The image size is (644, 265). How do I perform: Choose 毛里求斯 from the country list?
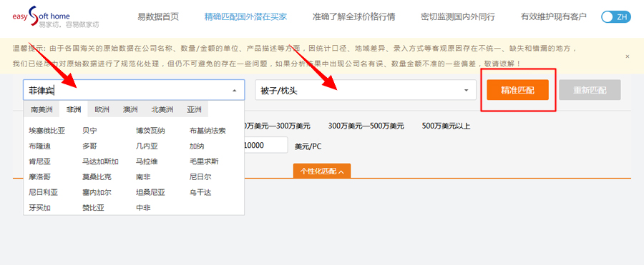(204, 161)
